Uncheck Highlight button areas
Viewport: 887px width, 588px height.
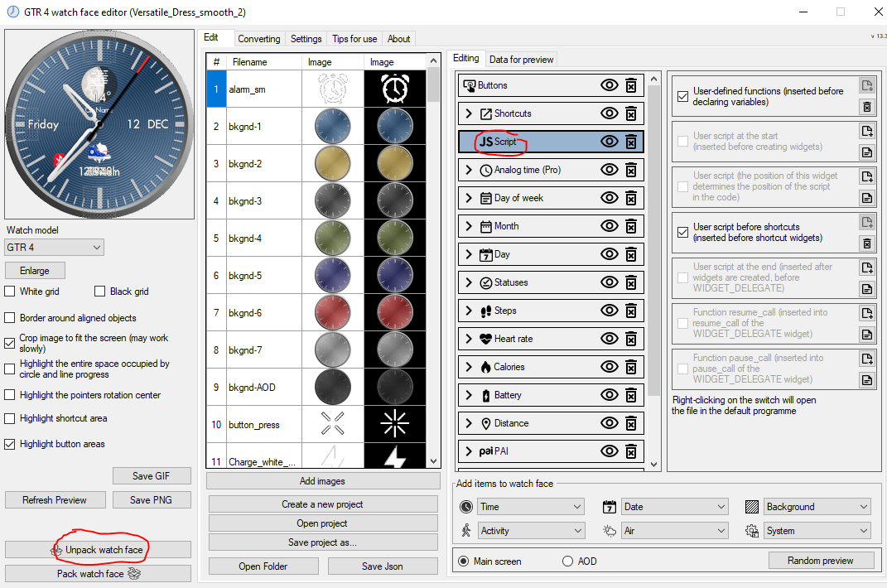(x=10, y=444)
